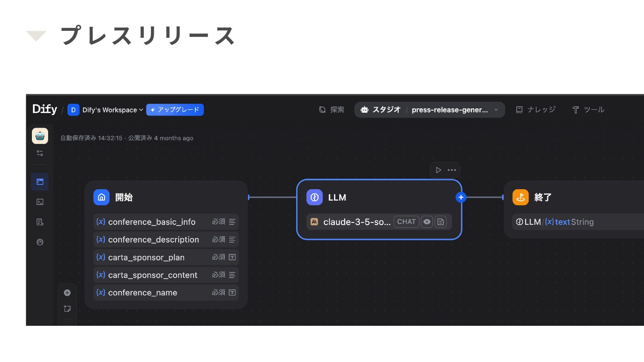Select the スタジオ studio tab
This screenshot has height=362, width=644.
[x=381, y=110]
